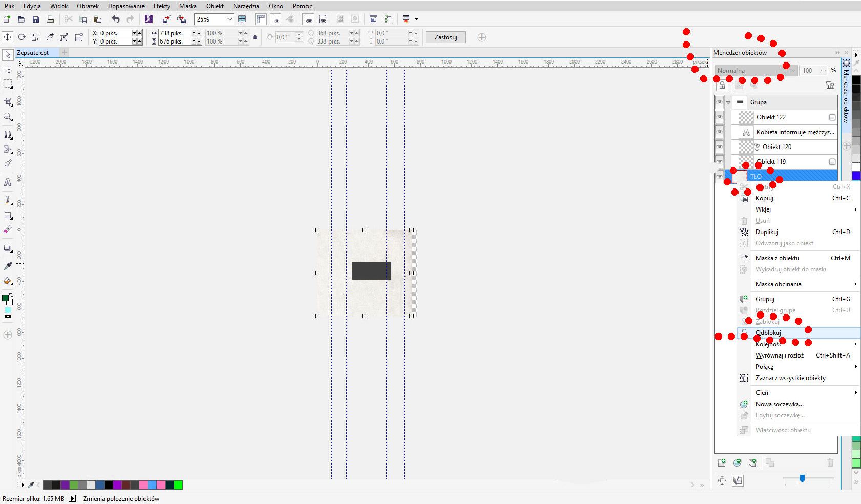Viewport: 861px width, 504px height.
Task: Choose the Fill bucket tool
Action: (x=8, y=281)
